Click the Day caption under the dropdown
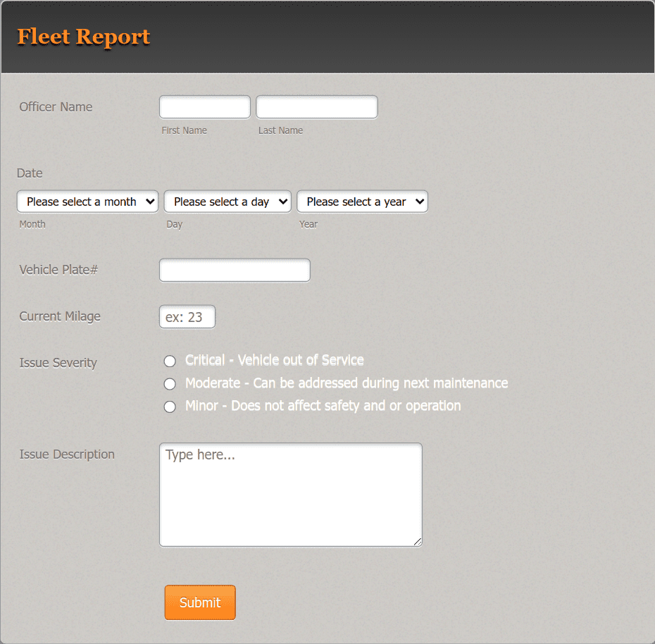The height and width of the screenshot is (644, 655). pyautogui.click(x=174, y=224)
